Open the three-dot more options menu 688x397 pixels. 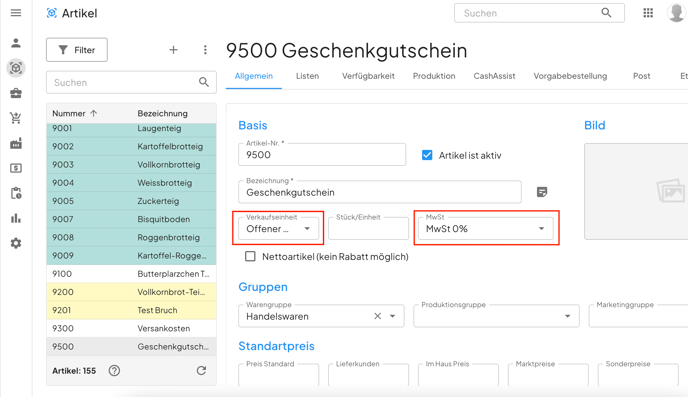pos(205,50)
